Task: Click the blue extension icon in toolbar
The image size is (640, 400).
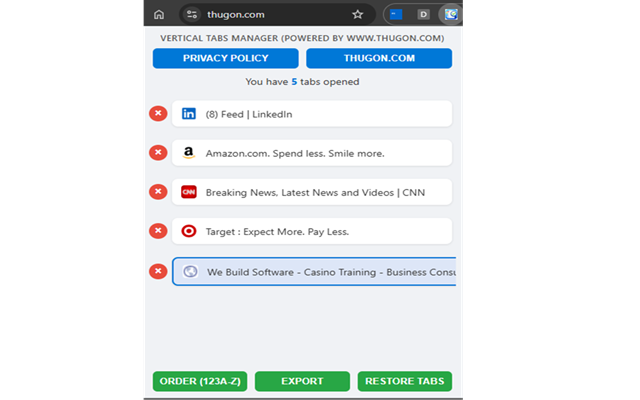Action: pyautogui.click(x=396, y=15)
